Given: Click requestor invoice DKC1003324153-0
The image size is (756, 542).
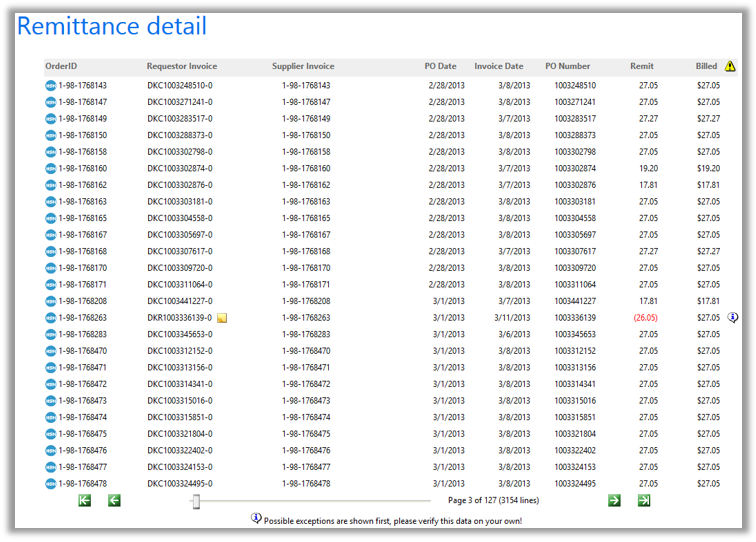Looking at the screenshot, I should coord(180,467).
